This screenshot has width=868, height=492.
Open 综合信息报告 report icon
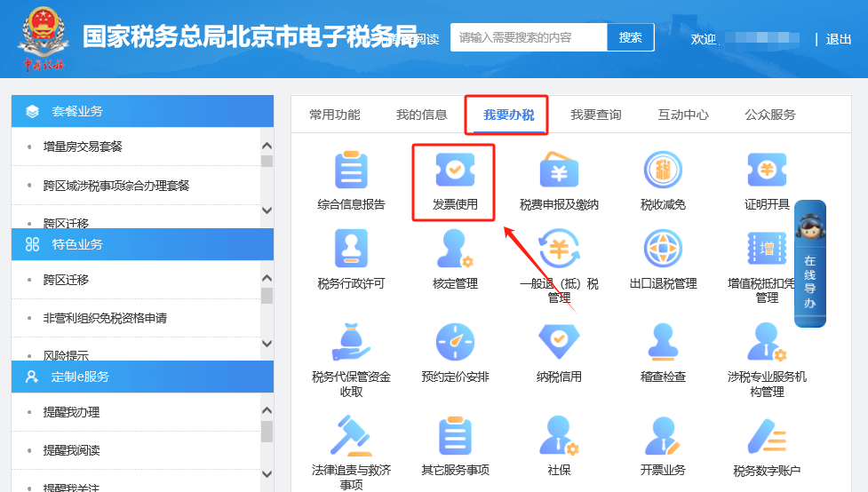(x=351, y=171)
